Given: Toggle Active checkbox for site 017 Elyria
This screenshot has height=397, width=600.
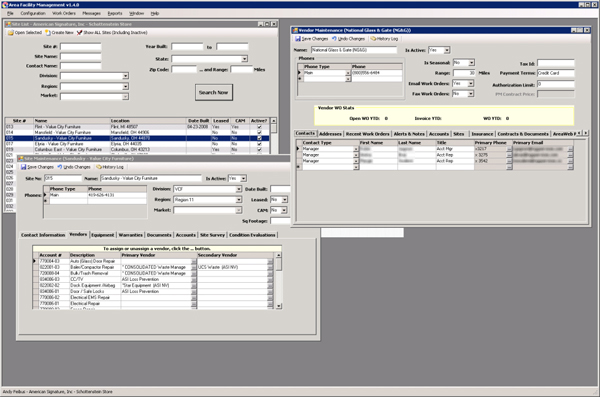Looking at the screenshot, I should coord(259,144).
